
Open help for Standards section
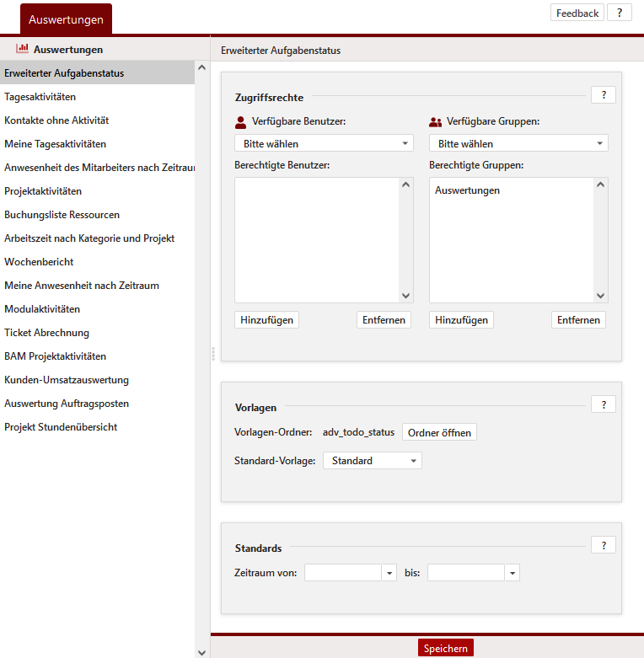603,545
